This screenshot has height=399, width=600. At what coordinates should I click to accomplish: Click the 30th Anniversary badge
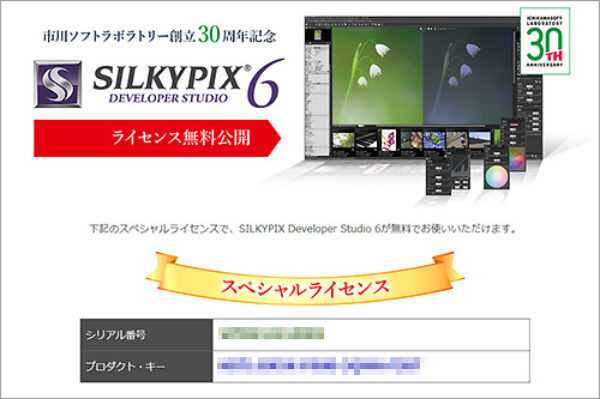coord(545,41)
